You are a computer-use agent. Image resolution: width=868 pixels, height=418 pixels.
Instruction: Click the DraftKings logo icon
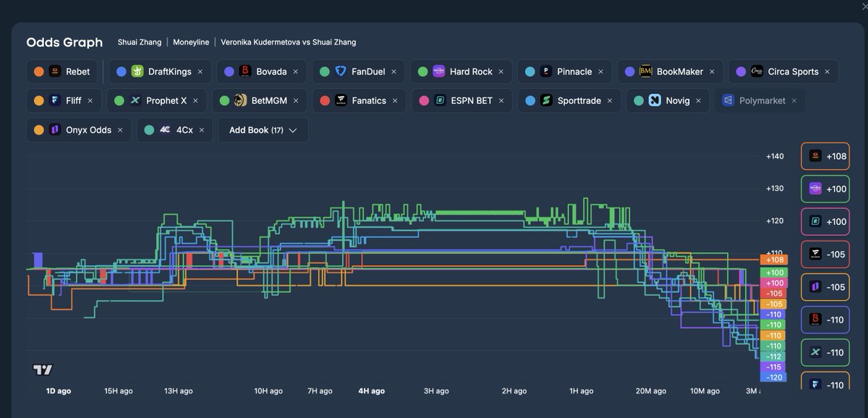tap(137, 72)
